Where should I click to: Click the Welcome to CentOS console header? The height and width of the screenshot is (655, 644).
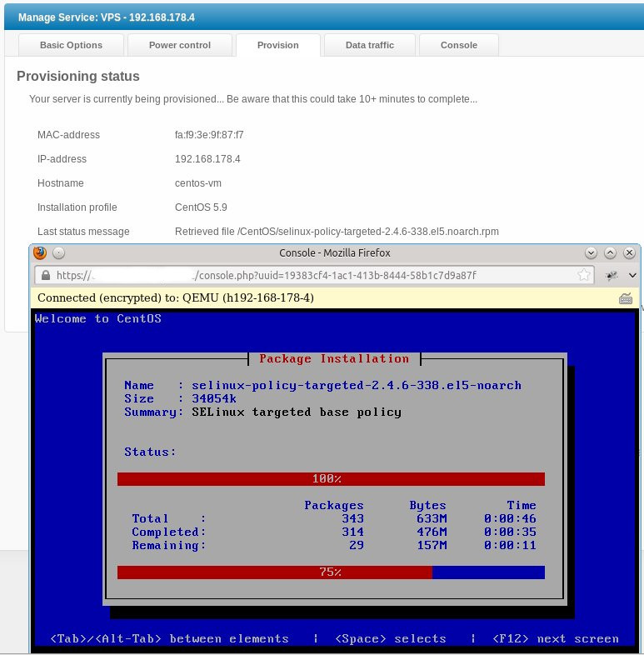(98, 318)
